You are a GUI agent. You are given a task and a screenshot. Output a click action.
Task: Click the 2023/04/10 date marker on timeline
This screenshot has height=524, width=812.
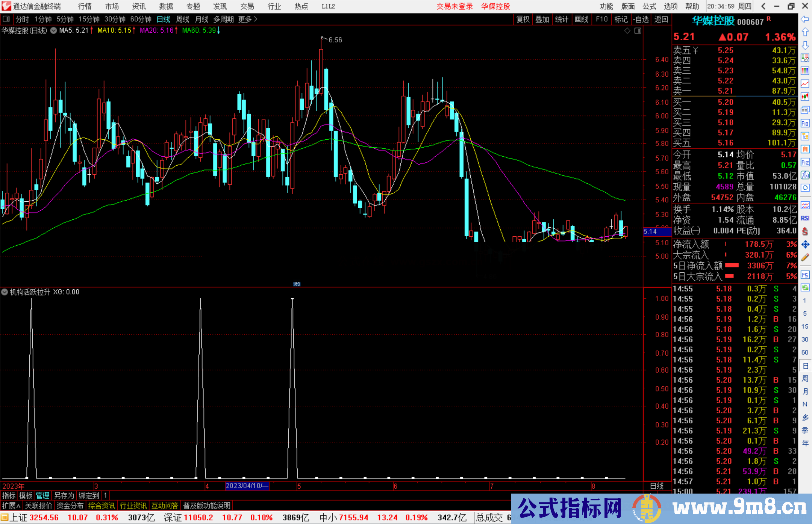(x=247, y=486)
